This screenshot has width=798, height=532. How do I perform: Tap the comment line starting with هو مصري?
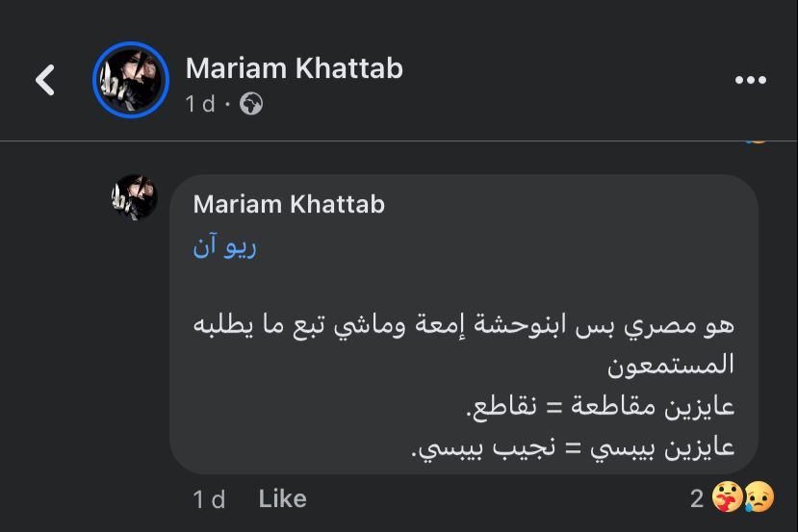coord(465,325)
